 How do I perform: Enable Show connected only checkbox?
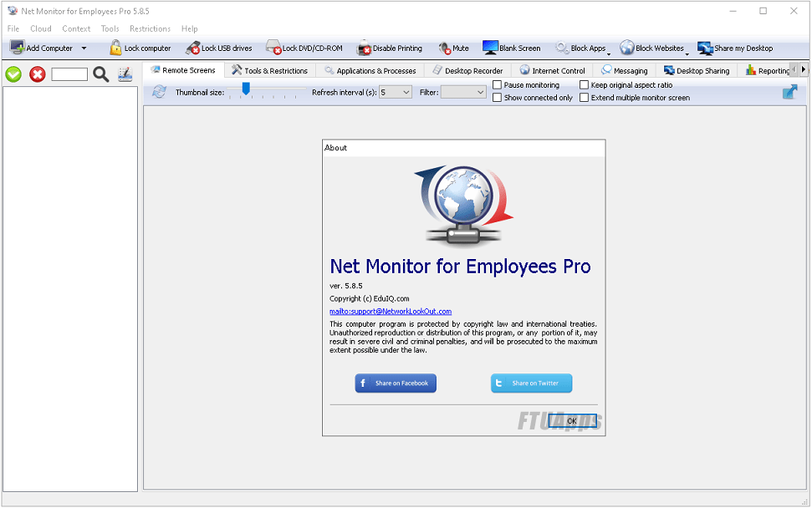click(497, 97)
